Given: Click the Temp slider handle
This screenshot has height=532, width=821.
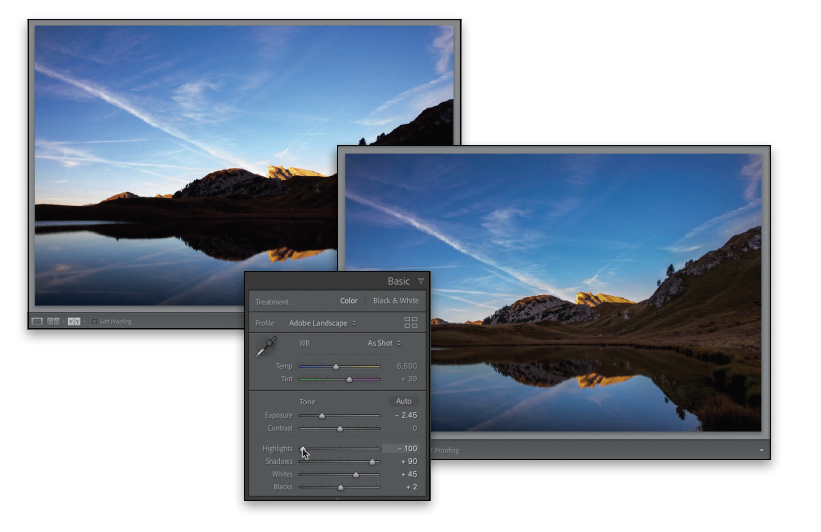Looking at the screenshot, I should (336, 367).
